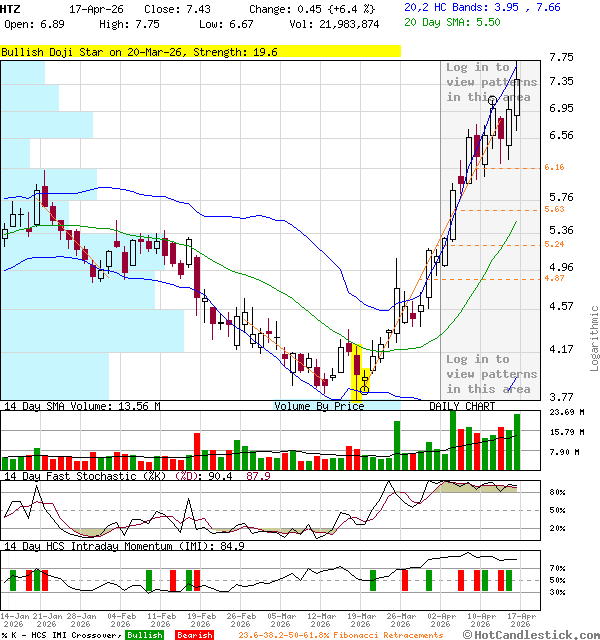This screenshot has height=640, width=600.
Task: Click the HTZ ticker symbol
Action: (x=11, y=8)
